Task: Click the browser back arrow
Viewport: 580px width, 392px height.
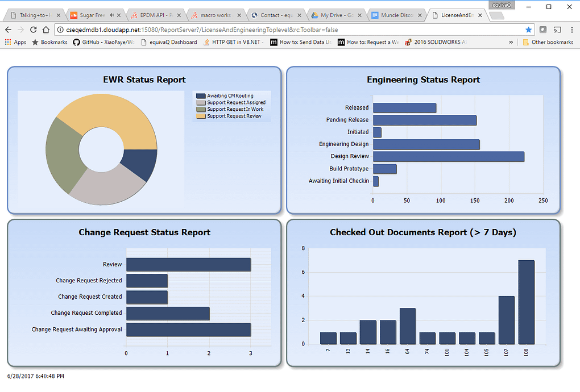Action: [8, 30]
